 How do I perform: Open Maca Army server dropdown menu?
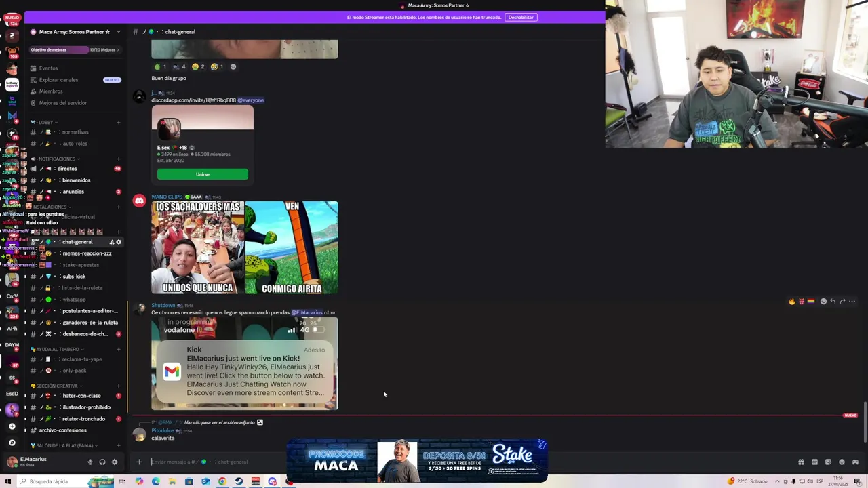tap(118, 32)
